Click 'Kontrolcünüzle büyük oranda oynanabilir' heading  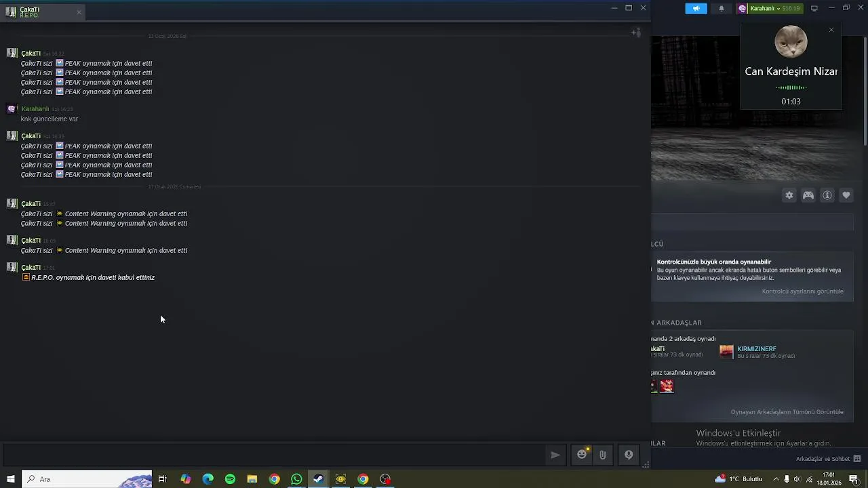(714, 262)
